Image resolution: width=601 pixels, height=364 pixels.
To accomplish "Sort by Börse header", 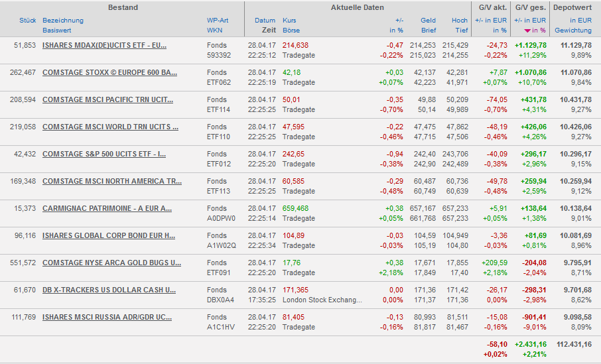I will click(x=291, y=30).
